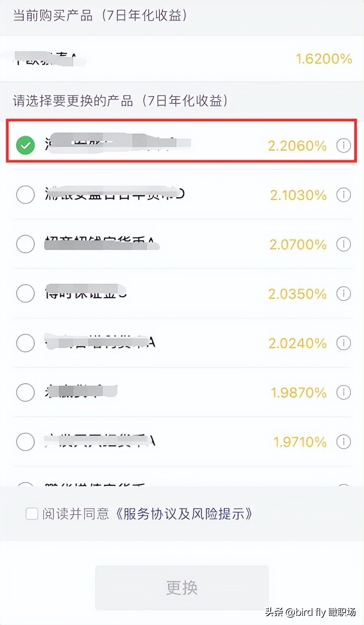Open info icon for 2.1030% product

[343, 195]
